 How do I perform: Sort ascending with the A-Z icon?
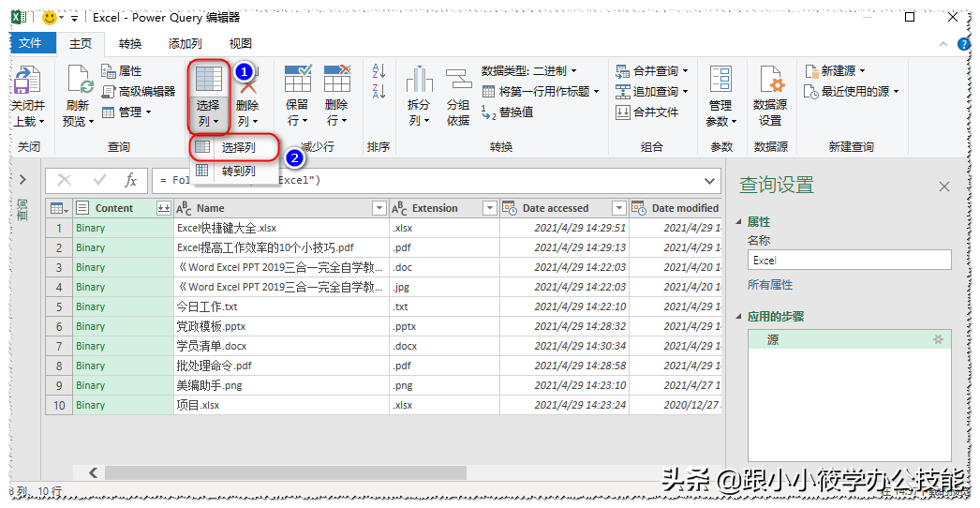[379, 70]
